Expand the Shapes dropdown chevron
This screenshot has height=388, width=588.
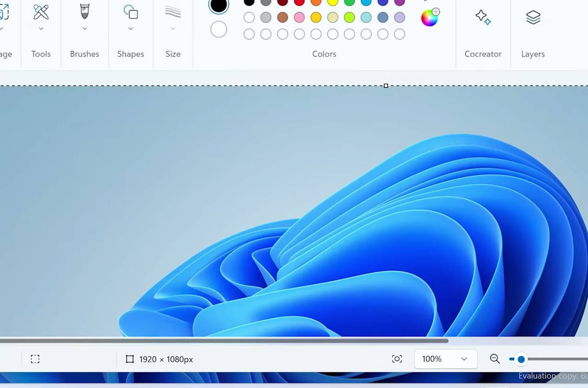tap(131, 28)
